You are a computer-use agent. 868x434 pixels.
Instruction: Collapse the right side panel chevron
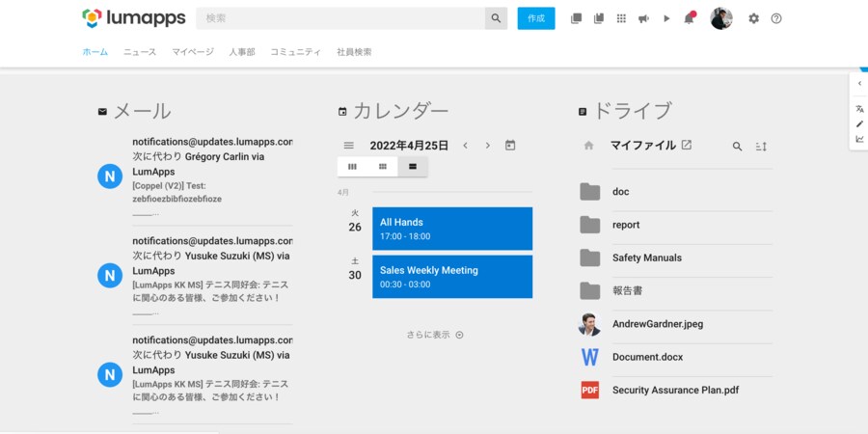coord(859,84)
